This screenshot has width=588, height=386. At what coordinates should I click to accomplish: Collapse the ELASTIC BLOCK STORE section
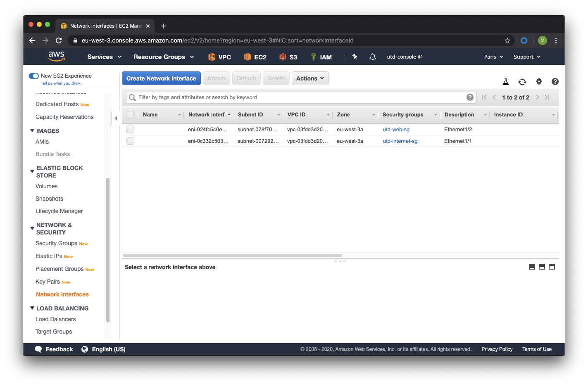tap(32, 171)
